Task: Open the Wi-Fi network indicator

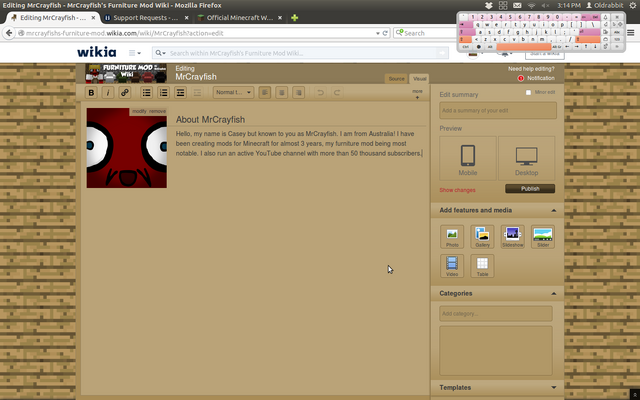Action: pyautogui.click(x=531, y=5)
